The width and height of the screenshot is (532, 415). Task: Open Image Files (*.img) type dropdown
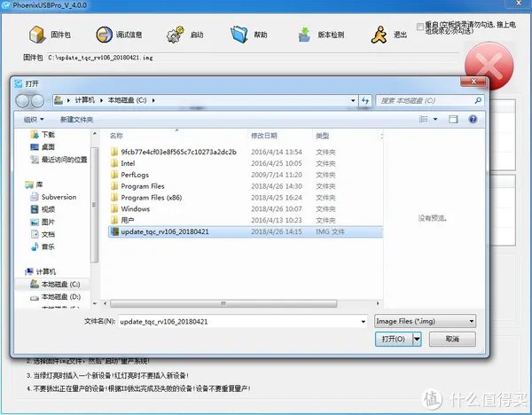pyautogui.click(x=425, y=321)
